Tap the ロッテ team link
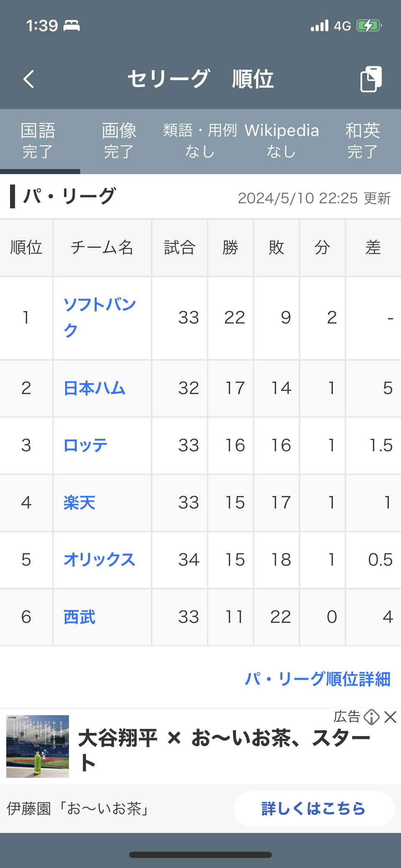Screen dimensions: 401x868 (86, 445)
